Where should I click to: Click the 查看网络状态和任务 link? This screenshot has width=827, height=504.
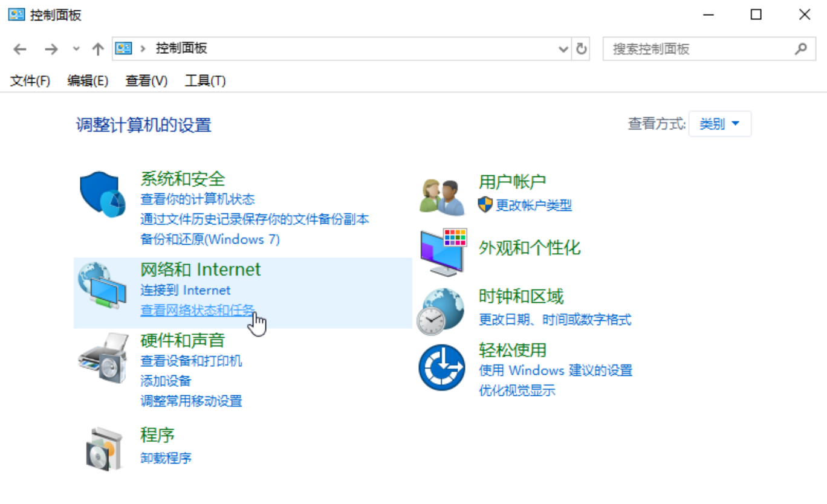pos(198,310)
